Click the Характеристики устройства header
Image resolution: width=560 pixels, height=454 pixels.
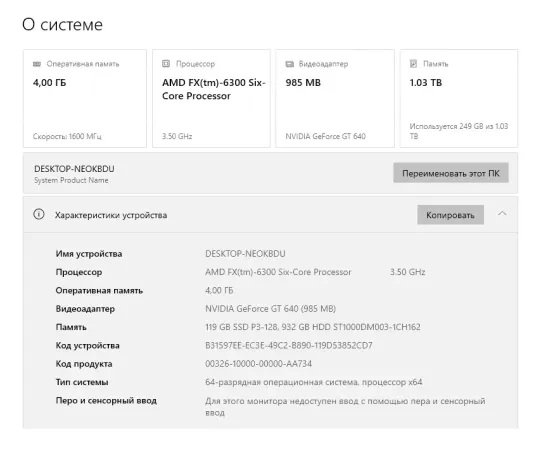tap(111, 215)
